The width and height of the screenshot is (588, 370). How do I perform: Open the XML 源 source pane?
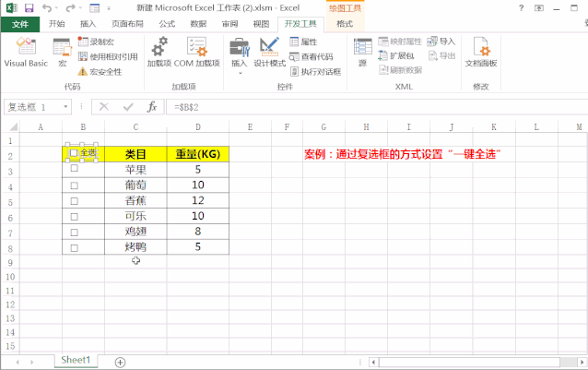pos(362,52)
